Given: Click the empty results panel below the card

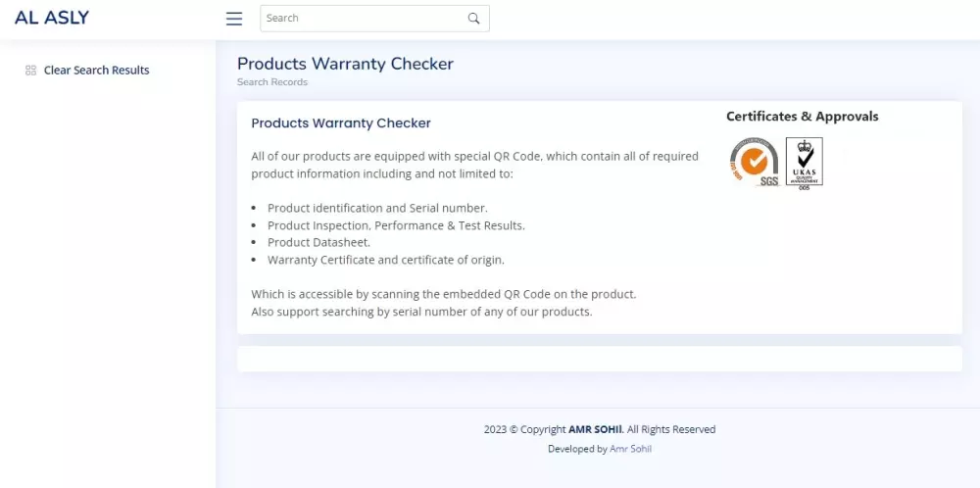Looking at the screenshot, I should (x=599, y=359).
